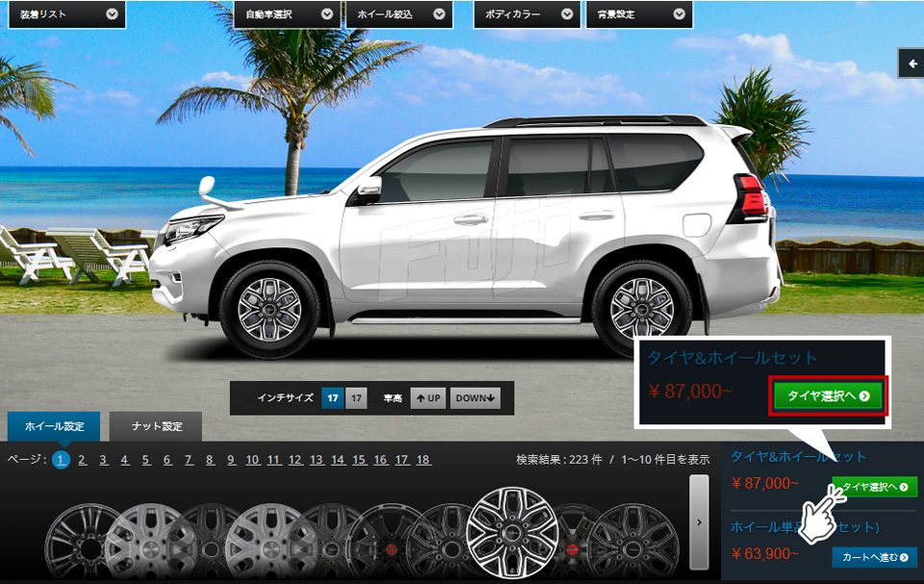Select the gray 17 inch size option
The width and height of the screenshot is (924, 584).
coord(356,397)
